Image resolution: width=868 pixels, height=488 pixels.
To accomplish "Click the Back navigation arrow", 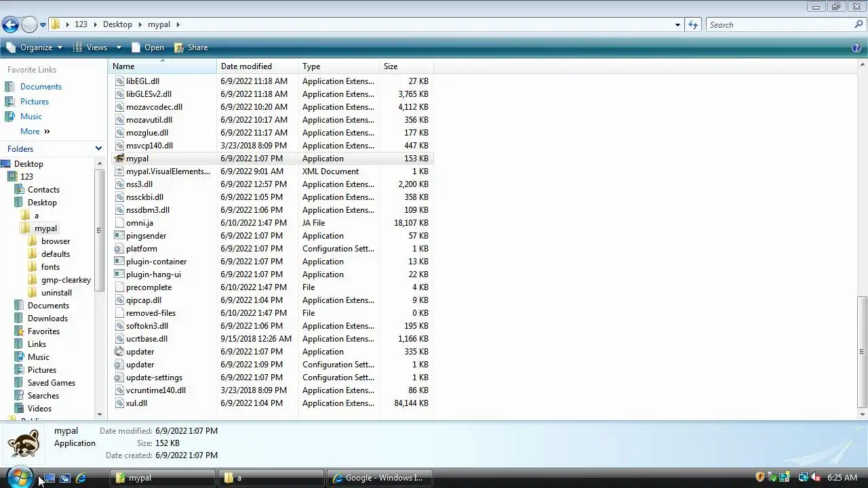I will [x=9, y=25].
